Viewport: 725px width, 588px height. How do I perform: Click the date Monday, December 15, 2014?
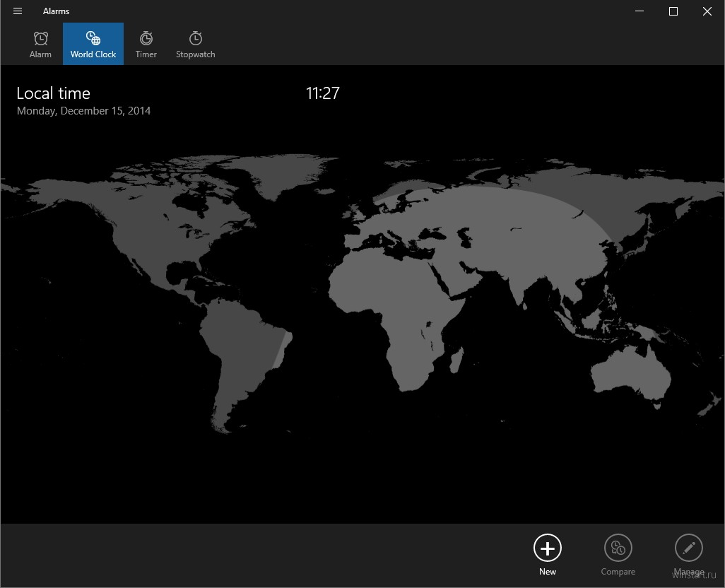[83, 111]
